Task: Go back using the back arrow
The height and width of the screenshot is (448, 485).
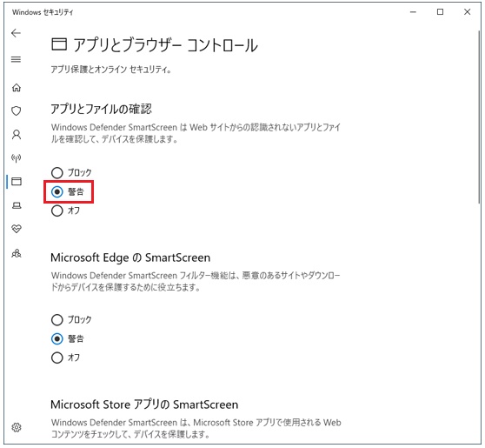Action: [x=16, y=33]
